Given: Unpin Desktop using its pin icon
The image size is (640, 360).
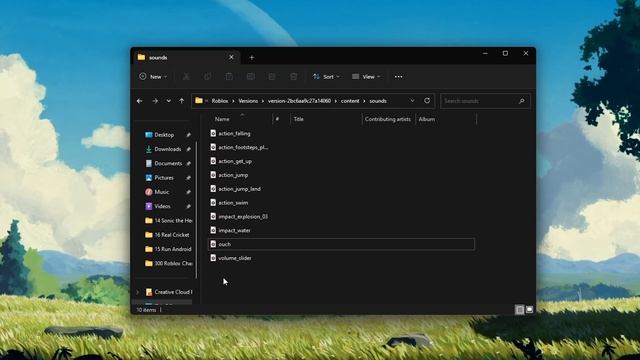Looking at the screenshot, I should tap(189, 135).
